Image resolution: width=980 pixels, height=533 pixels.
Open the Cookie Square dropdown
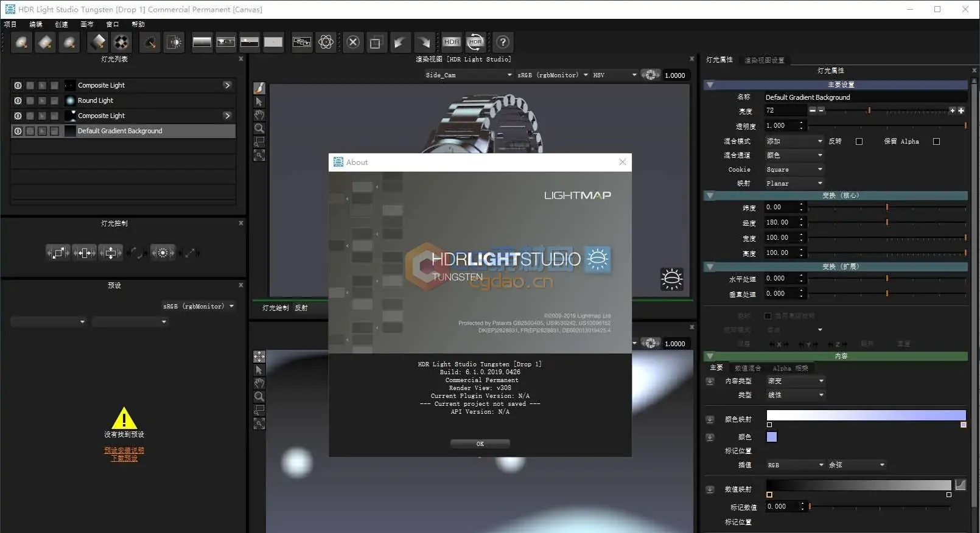(794, 169)
